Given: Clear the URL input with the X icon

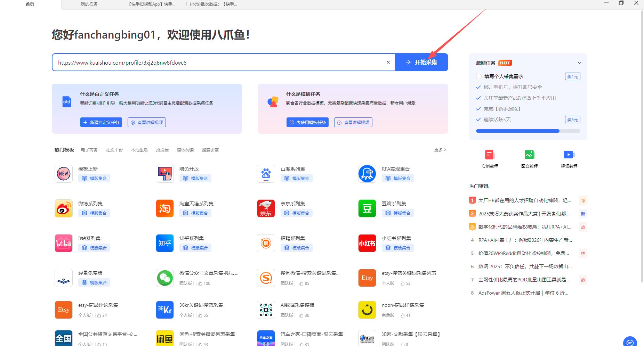Looking at the screenshot, I should [388, 63].
